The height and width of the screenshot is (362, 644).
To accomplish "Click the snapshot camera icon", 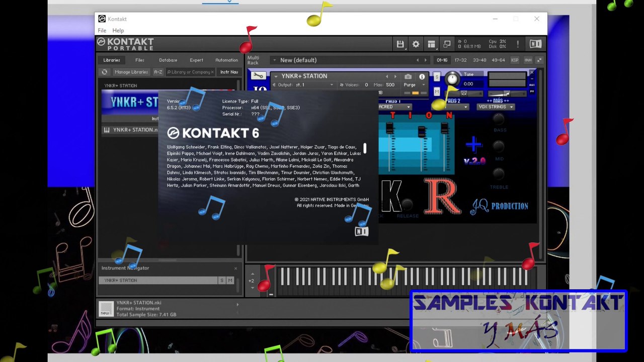I will tap(408, 76).
